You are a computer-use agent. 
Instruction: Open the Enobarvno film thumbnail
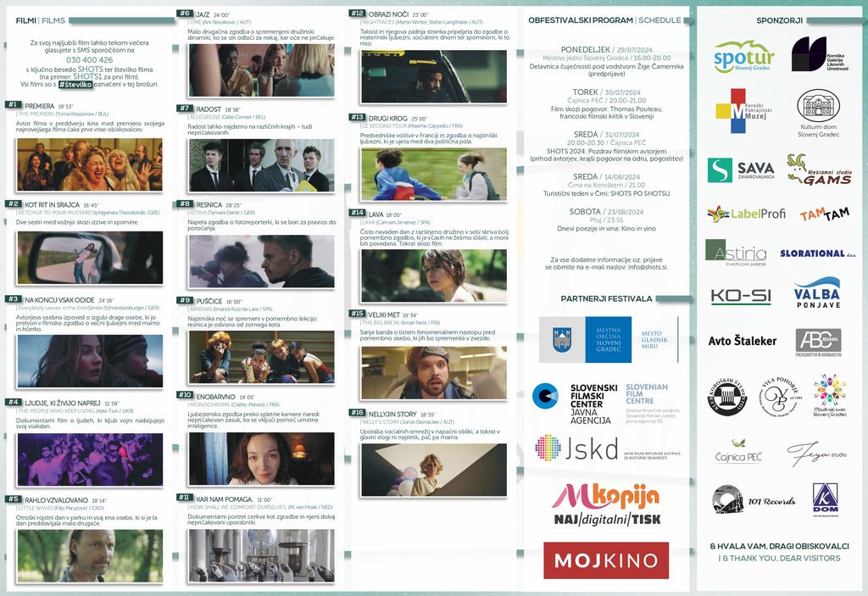[x=261, y=459]
